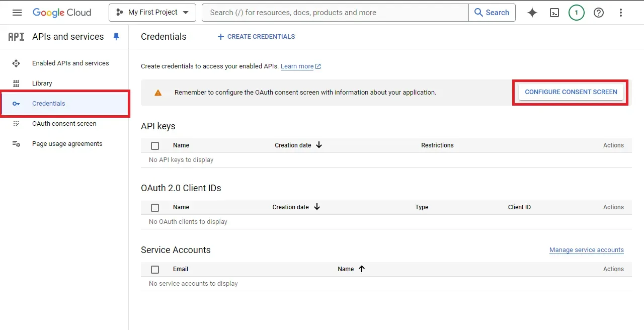Screen dimensions: 644x330
Task: Open notifications badge showing 1
Action: point(577,13)
